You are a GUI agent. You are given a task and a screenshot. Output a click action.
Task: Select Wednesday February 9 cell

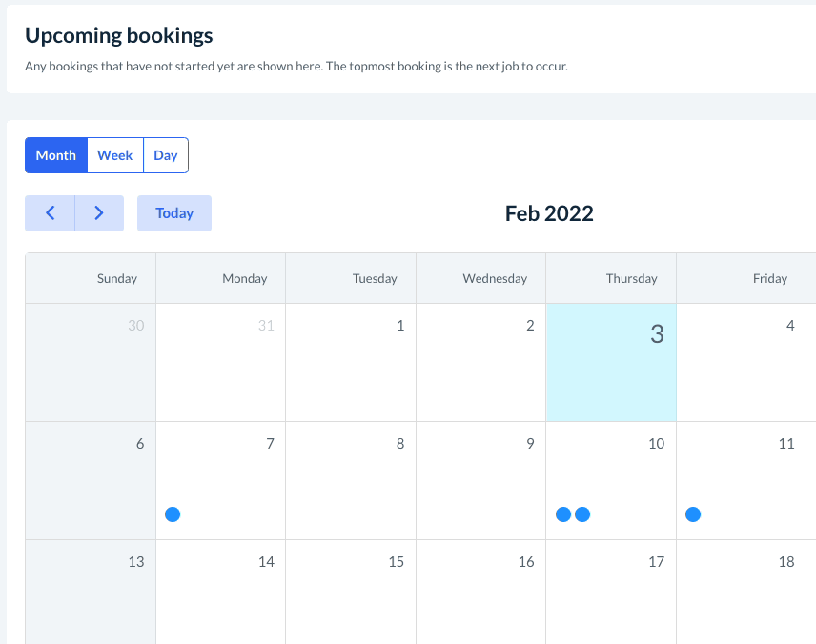(480, 481)
